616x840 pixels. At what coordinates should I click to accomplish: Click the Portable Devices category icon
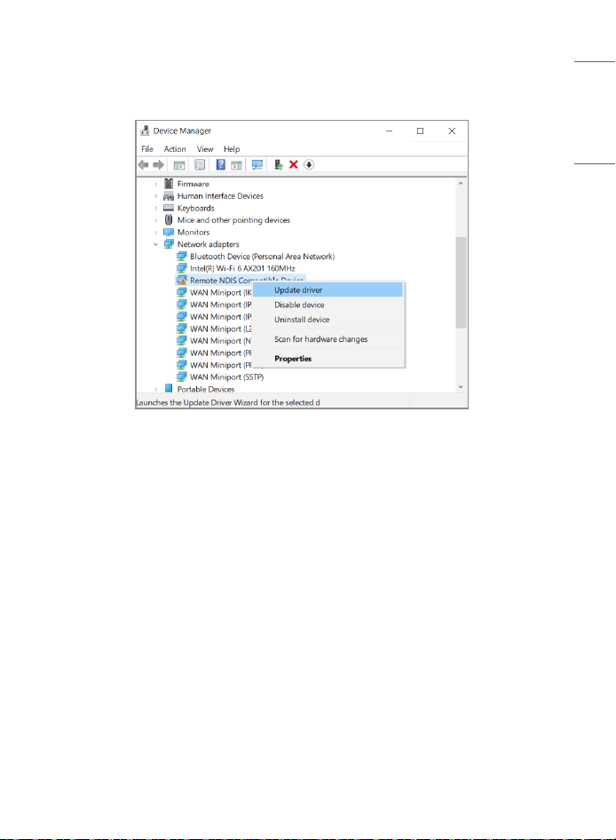tap(169, 388)
